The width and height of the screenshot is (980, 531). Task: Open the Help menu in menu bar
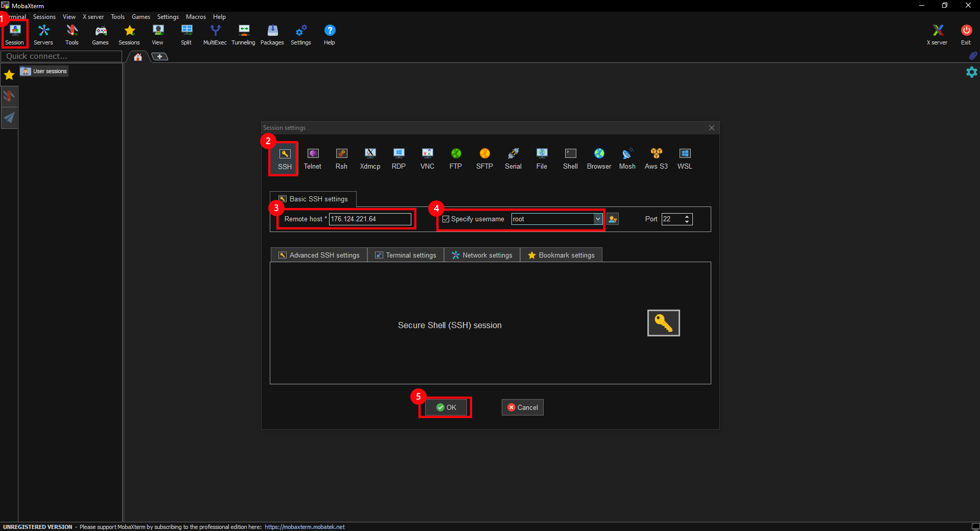pos(219,17)
